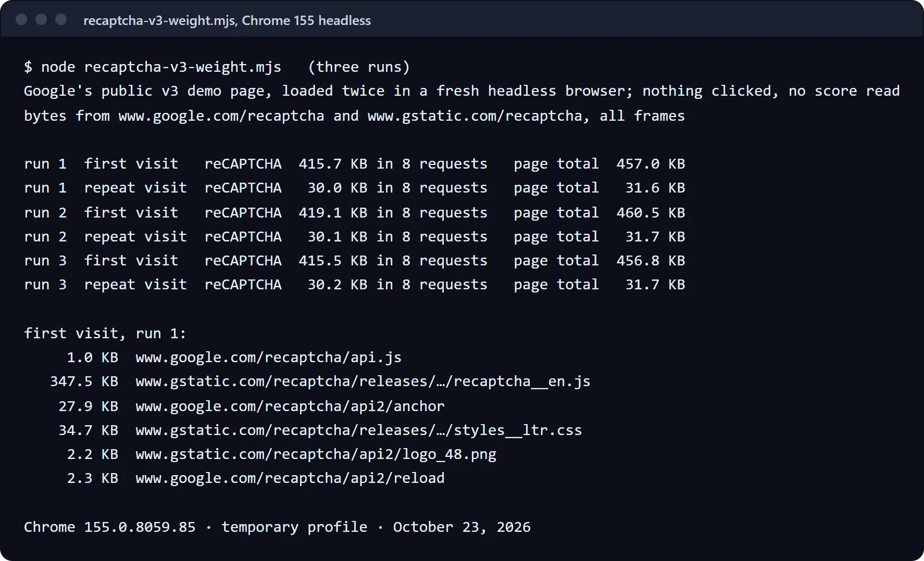Click the '(three runs)' note
Screen dimensions: 924x561
(359, 67)
